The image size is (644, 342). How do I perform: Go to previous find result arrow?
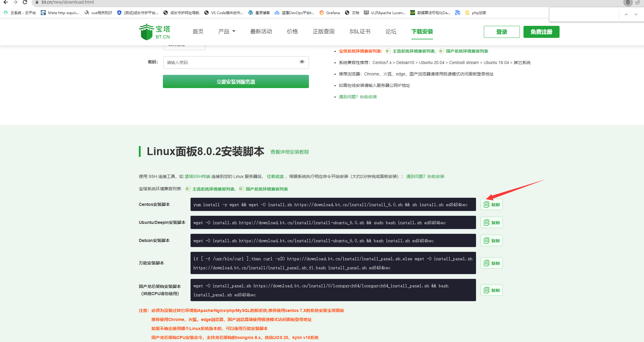(626, 14)
